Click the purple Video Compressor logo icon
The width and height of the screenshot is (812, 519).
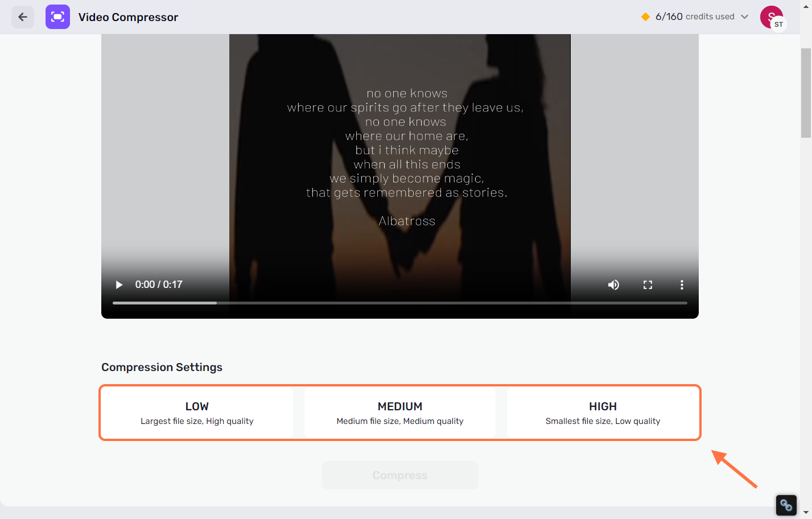(57, 17)
